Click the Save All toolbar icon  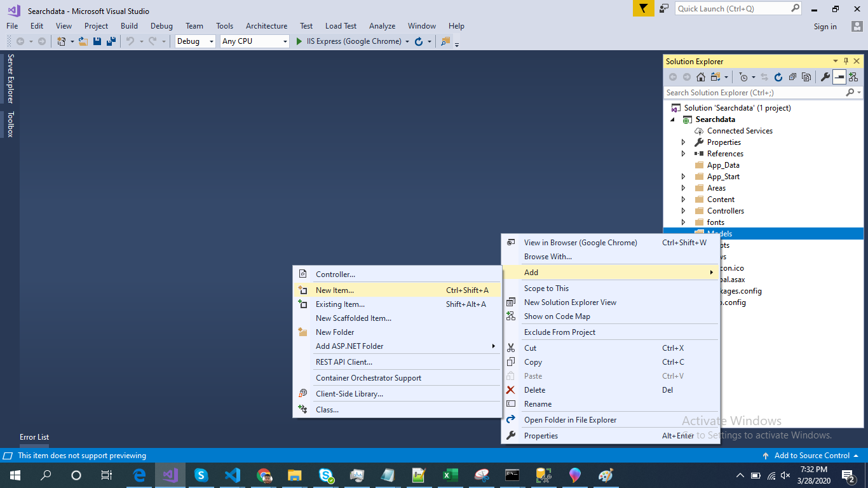pyautogui.click(x=111, y=41)
